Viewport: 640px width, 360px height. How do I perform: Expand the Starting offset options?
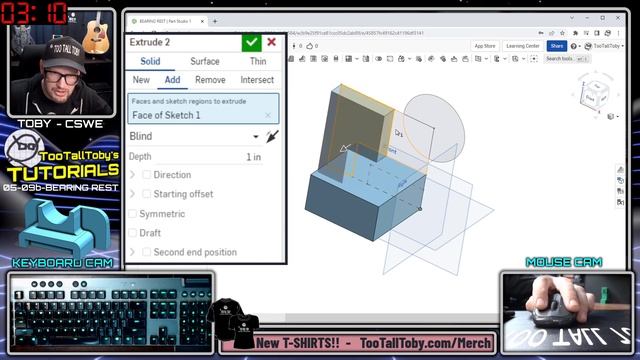(133, 194)
